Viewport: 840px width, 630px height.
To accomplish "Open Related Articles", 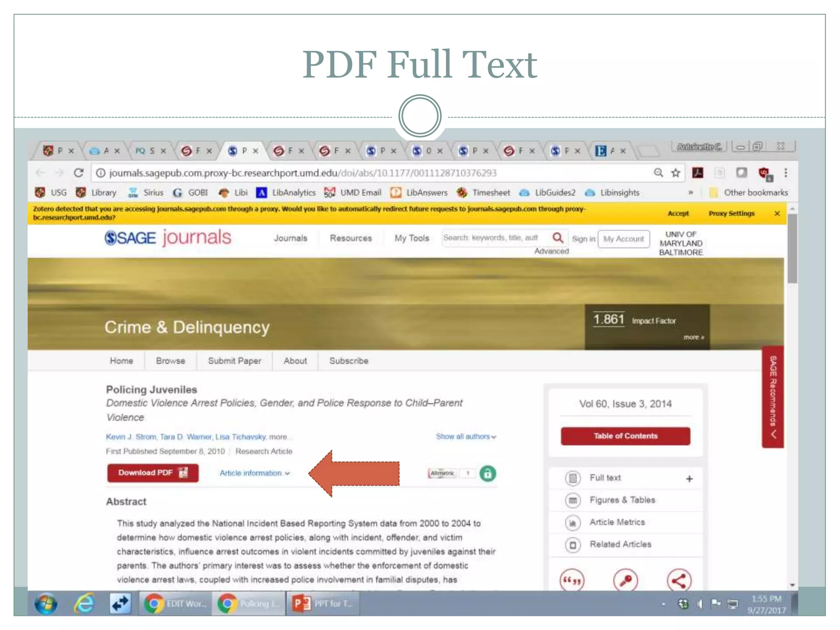I will [620, 544].
